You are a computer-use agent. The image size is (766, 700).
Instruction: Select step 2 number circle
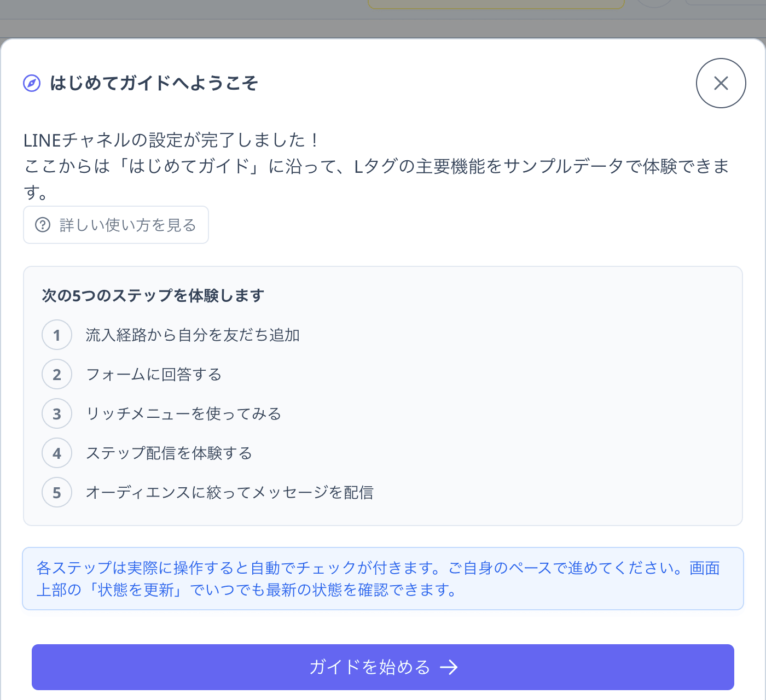57,374
